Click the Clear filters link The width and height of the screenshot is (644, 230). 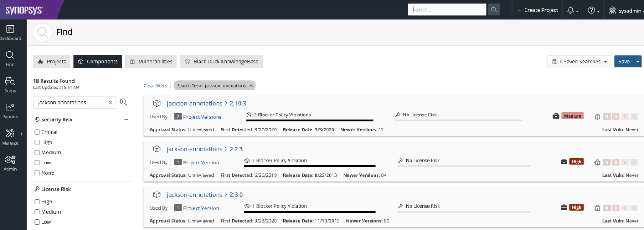pos(155,85)
